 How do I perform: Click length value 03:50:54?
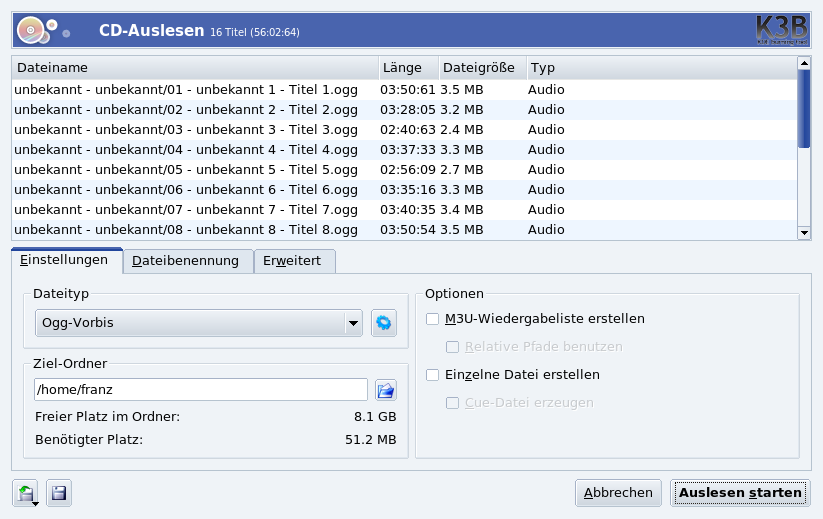(408, 229)
